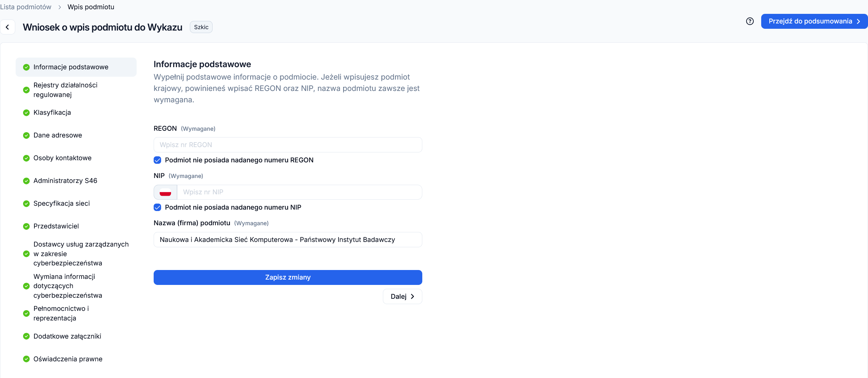Image resolution: width=868 pixels, height=378 pixels.
Task: Select the Dodatkowe załączniki section
Action: [67, 336]
